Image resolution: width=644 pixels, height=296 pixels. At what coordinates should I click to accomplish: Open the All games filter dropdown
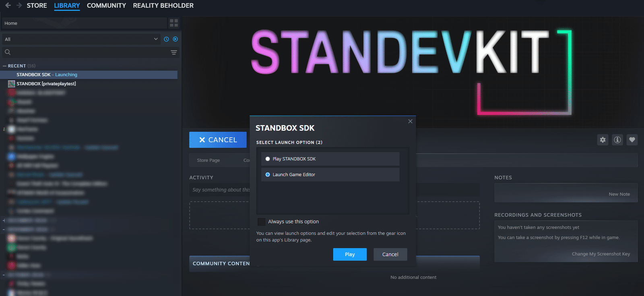pos(81,39)
